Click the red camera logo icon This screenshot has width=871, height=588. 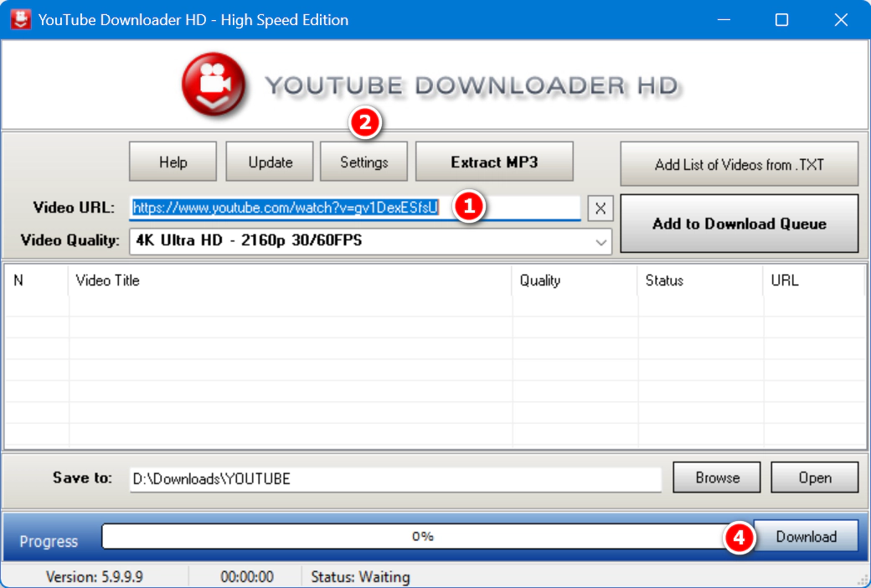(x=214, y=85)
